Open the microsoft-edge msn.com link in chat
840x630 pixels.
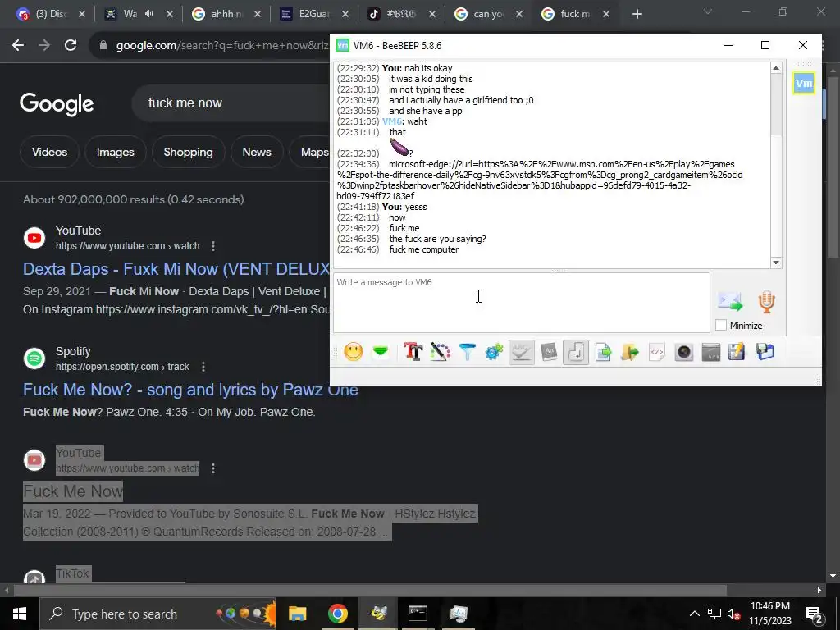pos(540,180)
